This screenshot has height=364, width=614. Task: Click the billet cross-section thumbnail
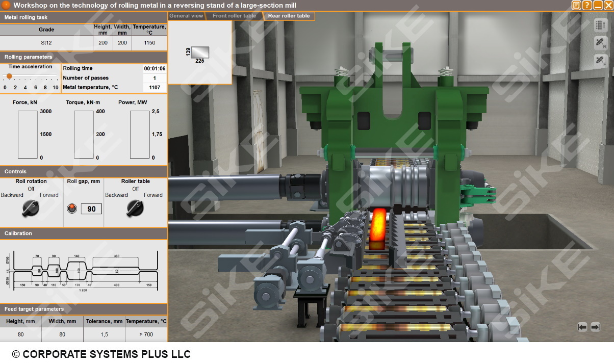coord(200,52)
